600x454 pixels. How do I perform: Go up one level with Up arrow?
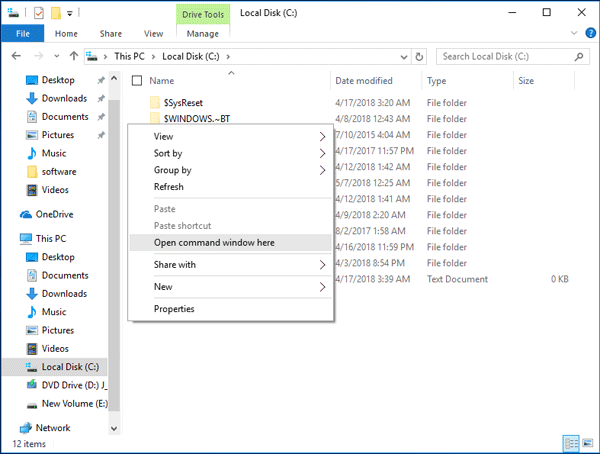click(74, 56)
